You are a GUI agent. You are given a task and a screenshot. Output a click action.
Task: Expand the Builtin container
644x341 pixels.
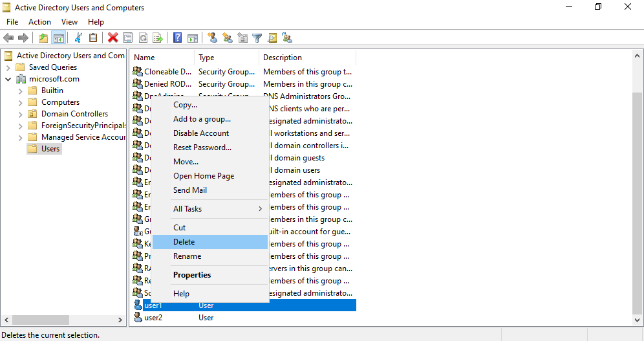[21, 91]
